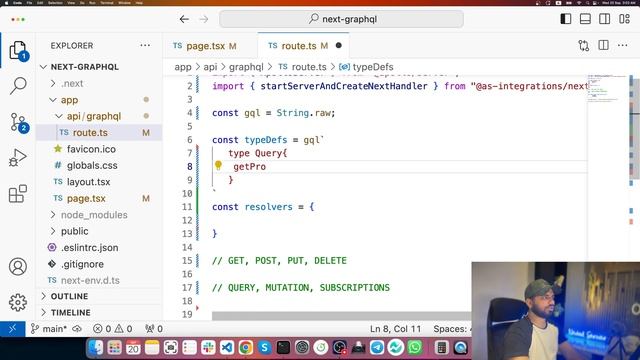Click the publish to cloud icon in status bar
Image resolution: width=640 pixels, height=360 pixels.
coord(77,329)
